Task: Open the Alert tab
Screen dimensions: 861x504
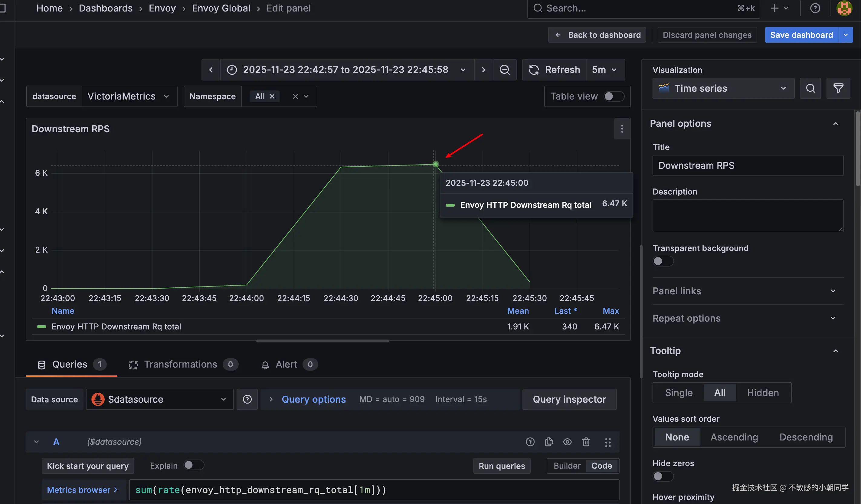Action: point(286,364)
